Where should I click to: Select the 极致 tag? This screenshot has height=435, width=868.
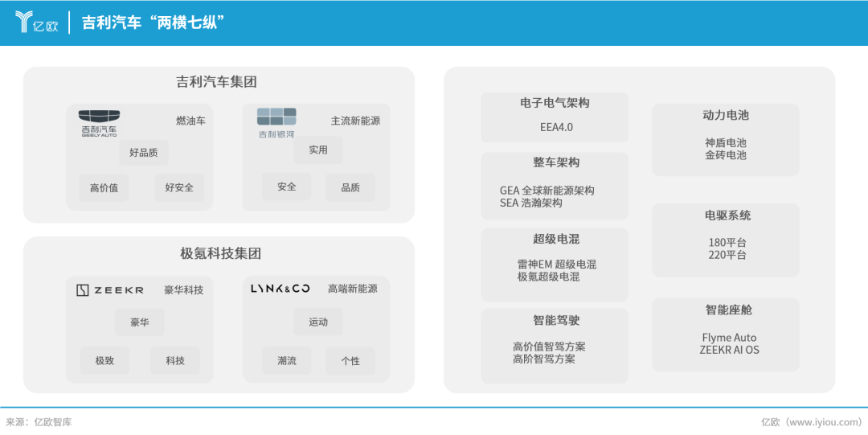coord(104,361)
